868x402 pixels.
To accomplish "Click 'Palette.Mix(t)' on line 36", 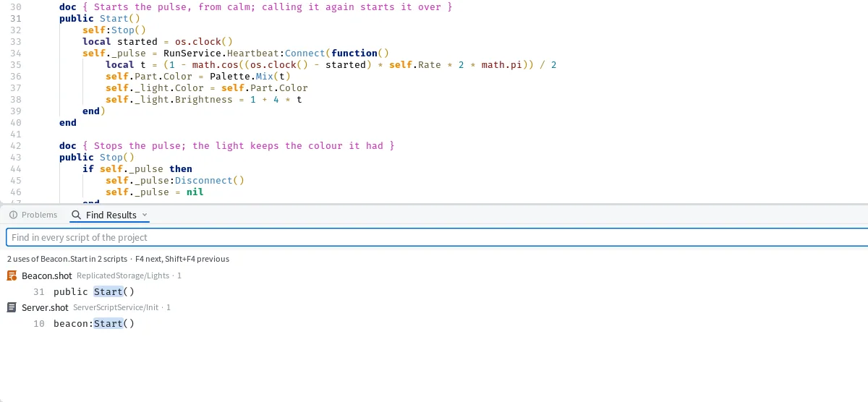I will point(250,76).
